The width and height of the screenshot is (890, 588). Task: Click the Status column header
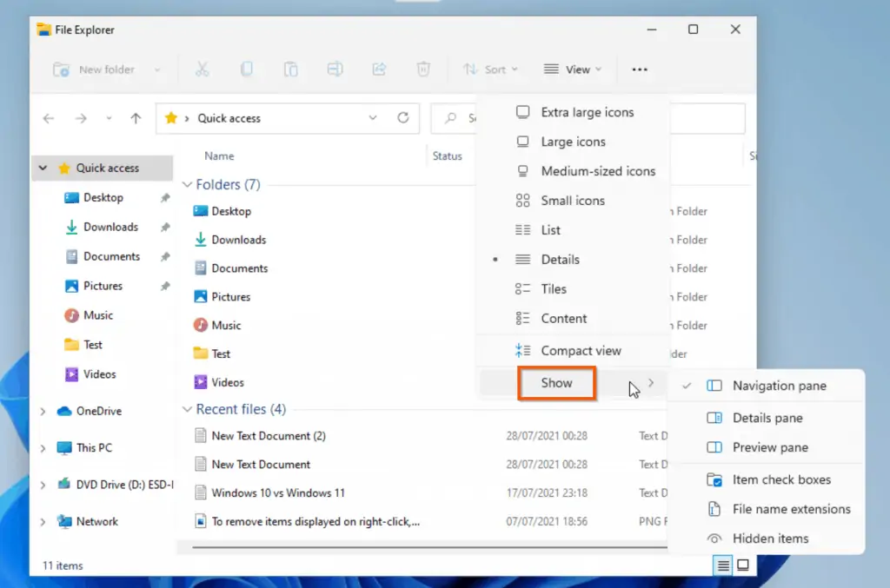[x=448, y=156]
